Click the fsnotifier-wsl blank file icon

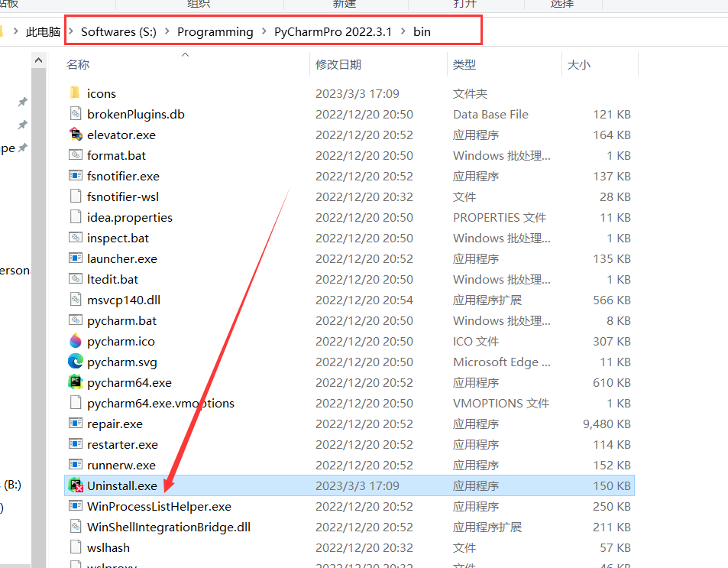[x=75, y=196]
